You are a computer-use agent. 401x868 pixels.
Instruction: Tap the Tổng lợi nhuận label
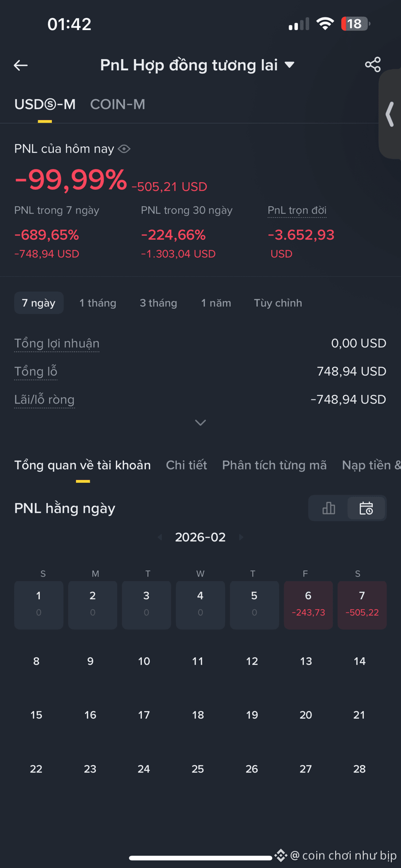57,343
